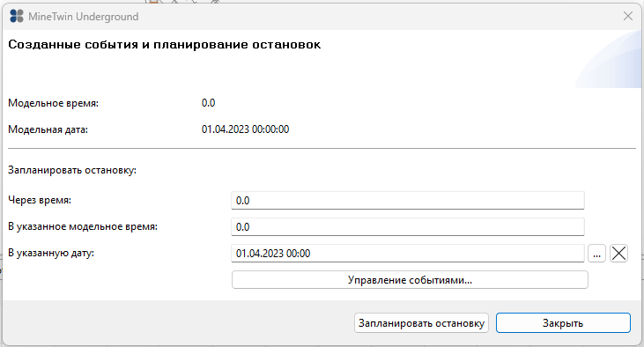
Task: Close the dialog using the title bar X
Action: [x=627, y=16]
